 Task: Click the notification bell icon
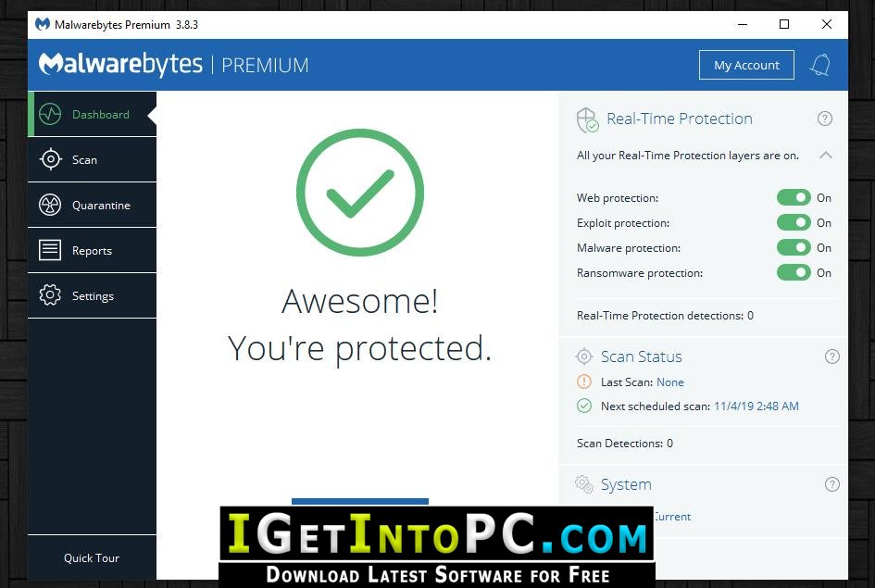click(x=819, y=65)
